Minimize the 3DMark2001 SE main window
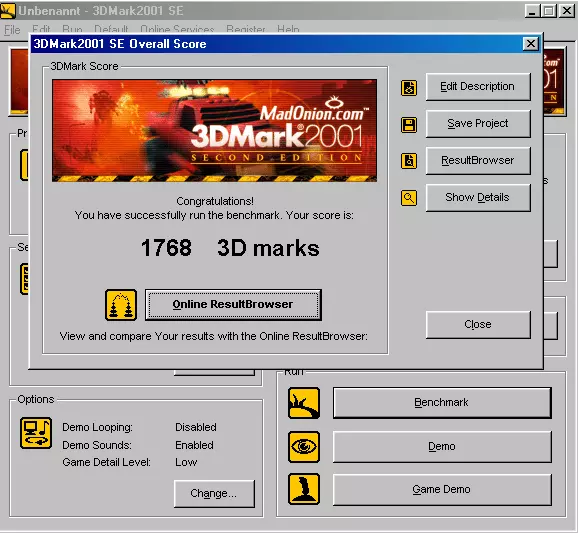This screenshot has width=578, height=533. (x=532, y=11)
